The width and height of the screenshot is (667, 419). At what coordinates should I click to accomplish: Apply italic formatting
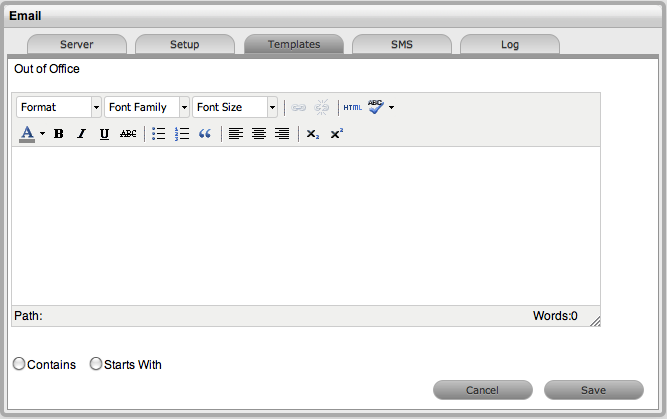pyautogui.click(x=81, y=133)
